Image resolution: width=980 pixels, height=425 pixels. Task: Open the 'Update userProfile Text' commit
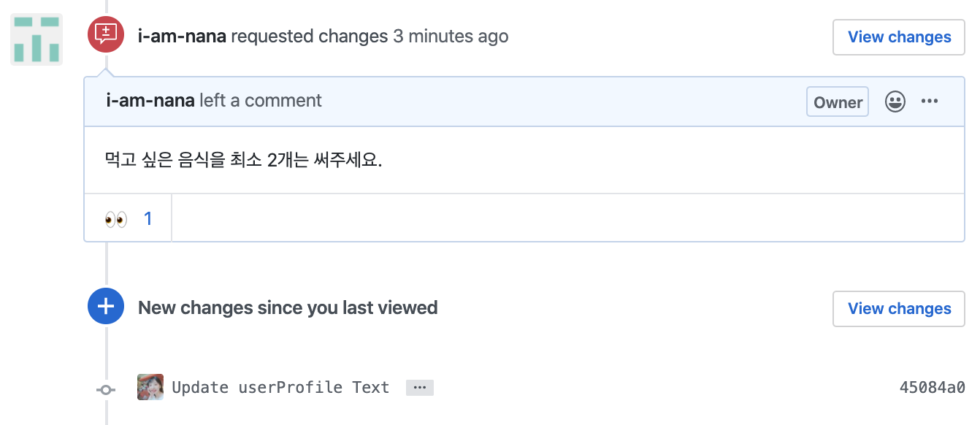(x=280, y=387)
